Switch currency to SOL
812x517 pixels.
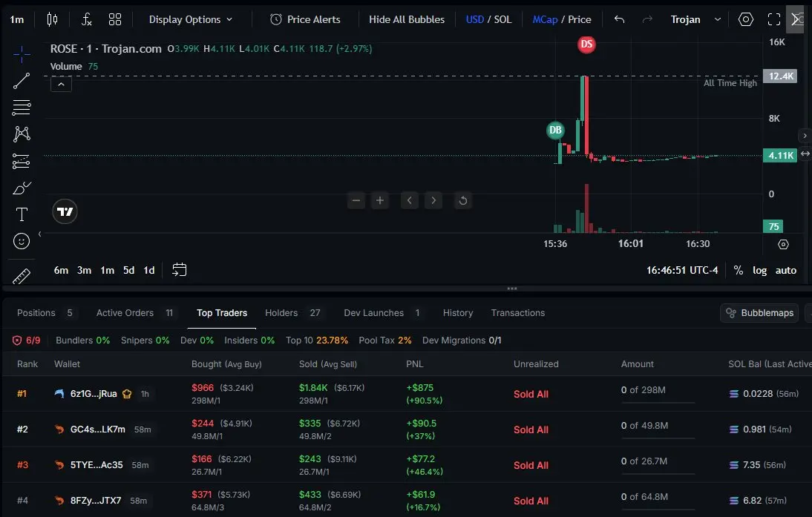(502, 20)
